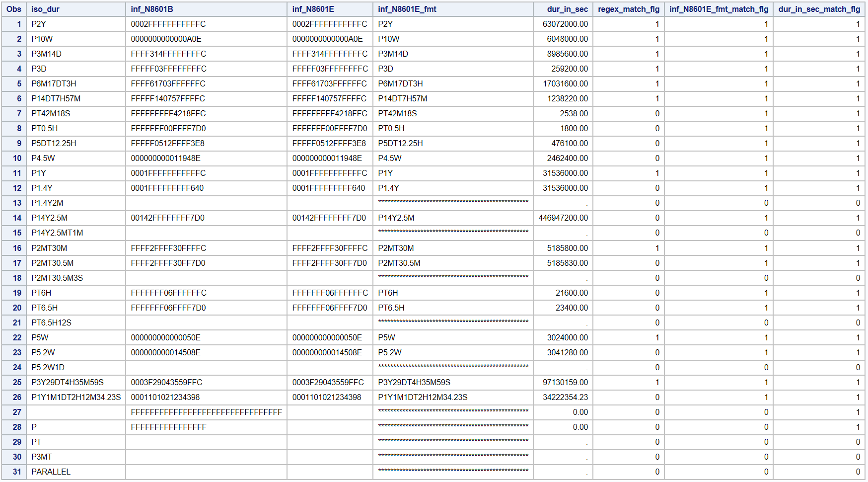Viewport: 868px width, 482px height.
Task: Select the iso_dur column header
Action: coord(42,9)
